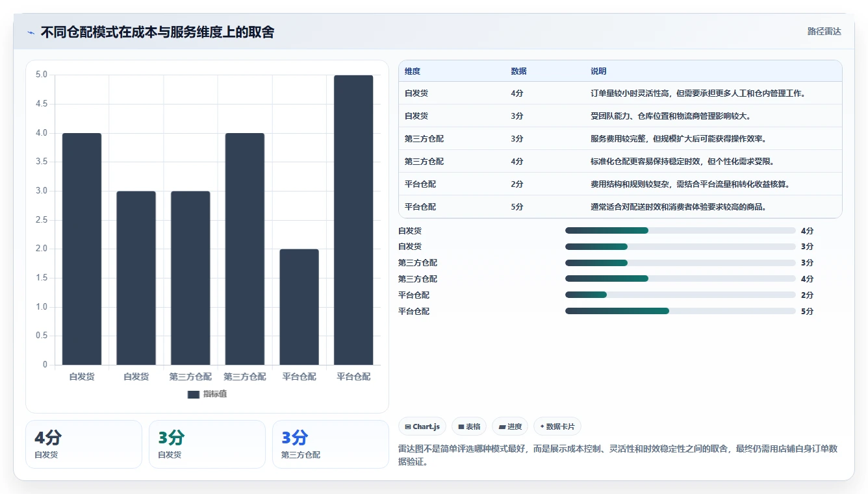Click the 第三方仓配 chart bar reaching 3.0
868x494 pixels.
190,278
